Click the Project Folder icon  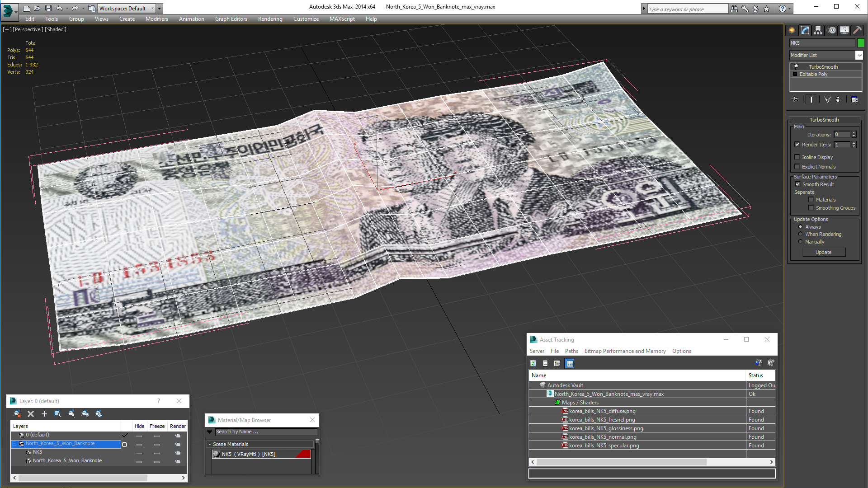[92, 8]
